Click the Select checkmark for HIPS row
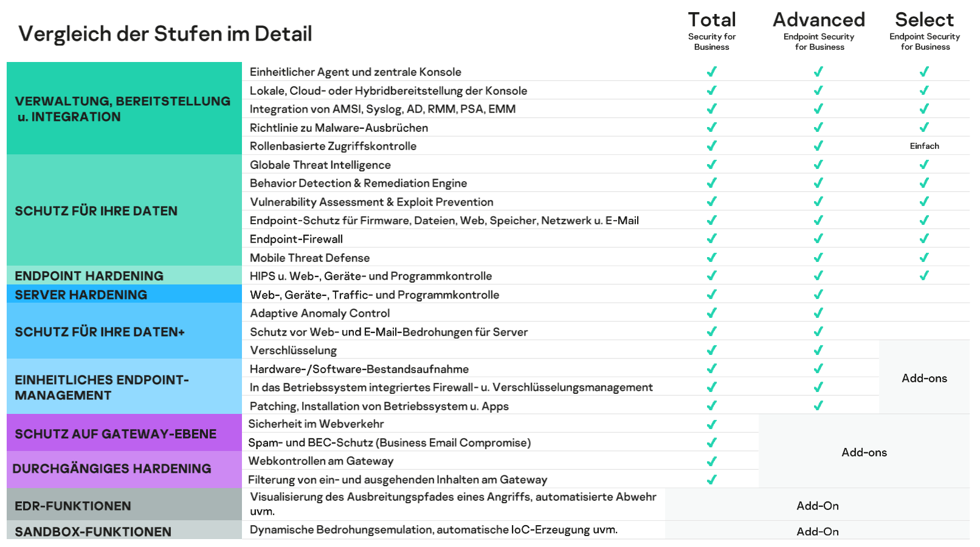980x547 pixels. [x=924, y=276]
